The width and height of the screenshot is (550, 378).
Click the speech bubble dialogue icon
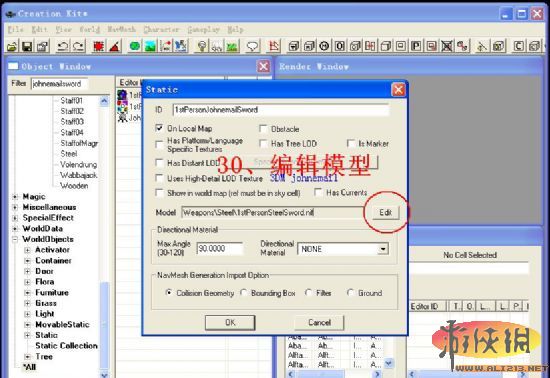[253, 46]
